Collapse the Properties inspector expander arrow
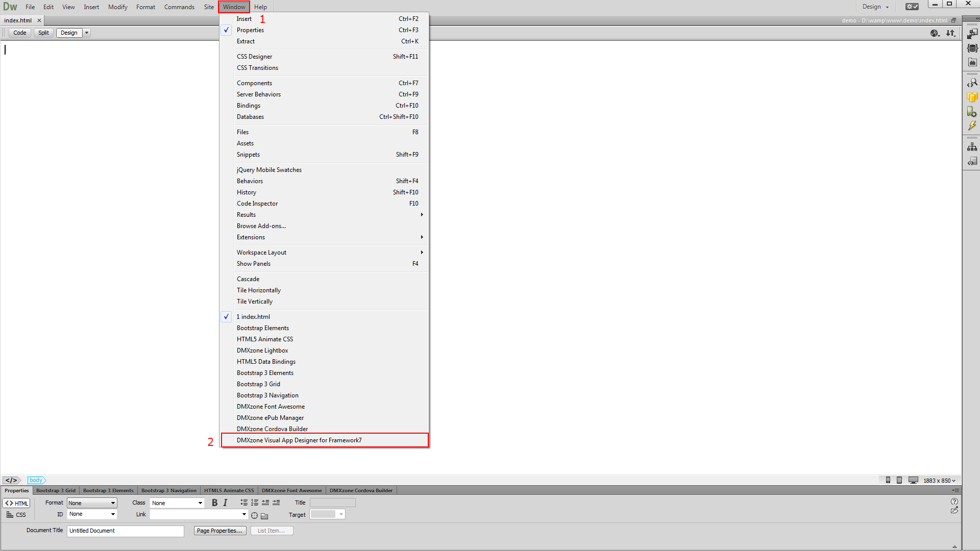Screen dimensions: 980x551 tap(954, 546)
